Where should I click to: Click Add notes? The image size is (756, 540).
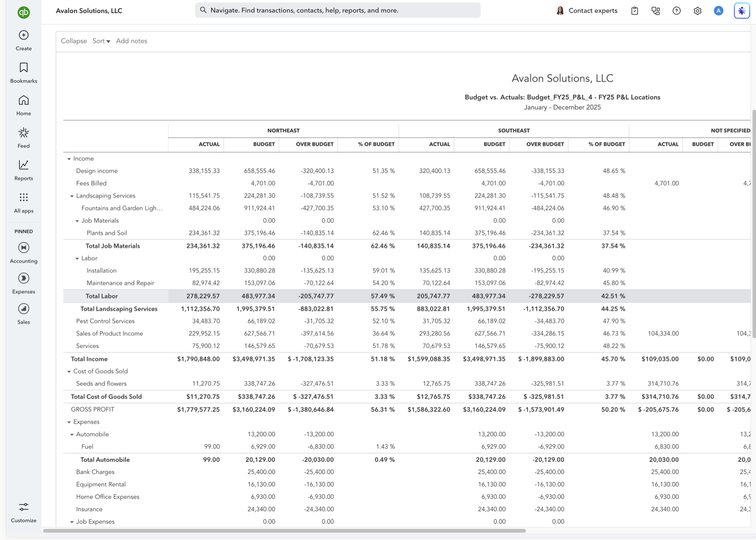(132, 41)
